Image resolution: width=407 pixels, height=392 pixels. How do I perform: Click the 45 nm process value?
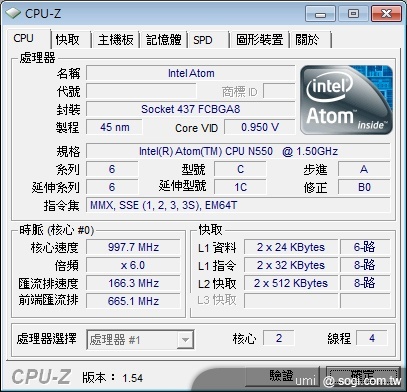114,127
